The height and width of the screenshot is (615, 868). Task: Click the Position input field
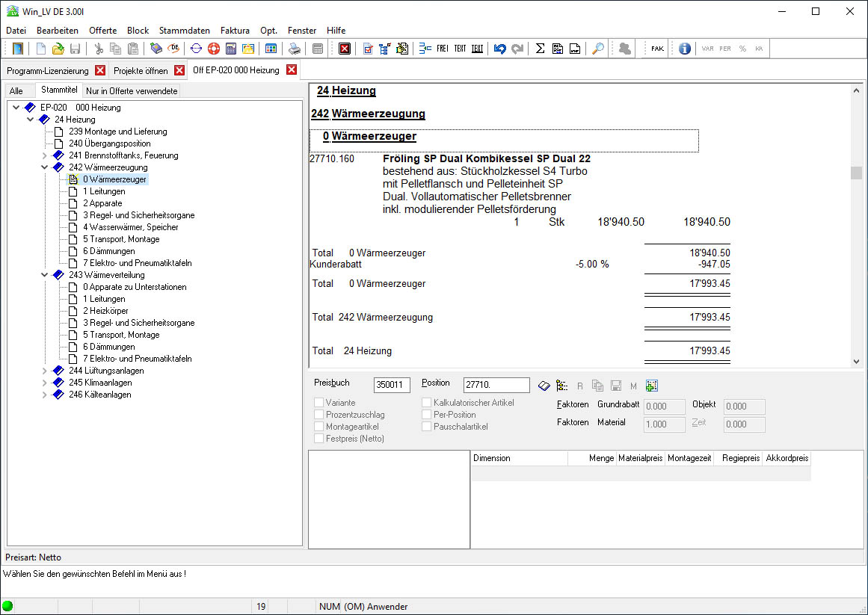tap(496, 385)
